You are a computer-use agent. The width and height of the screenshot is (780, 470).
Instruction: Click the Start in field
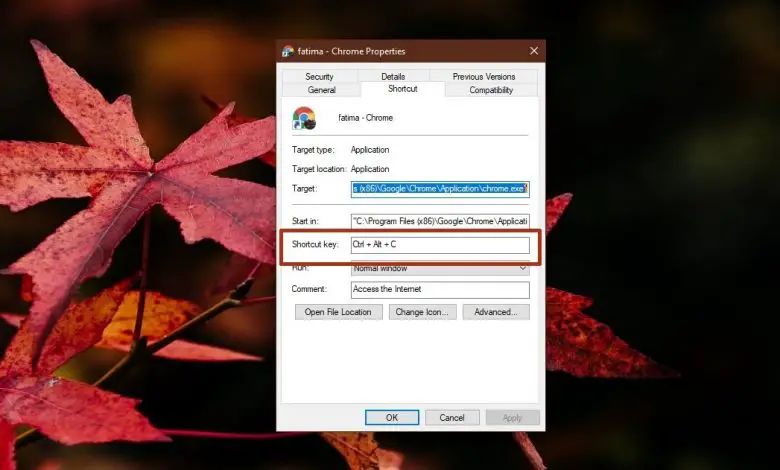tap(440, 221)
